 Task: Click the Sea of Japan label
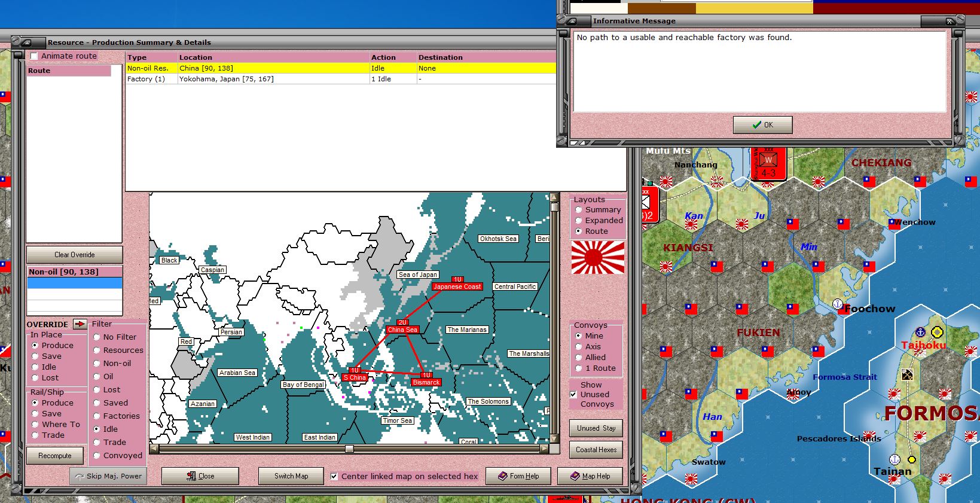418,275
